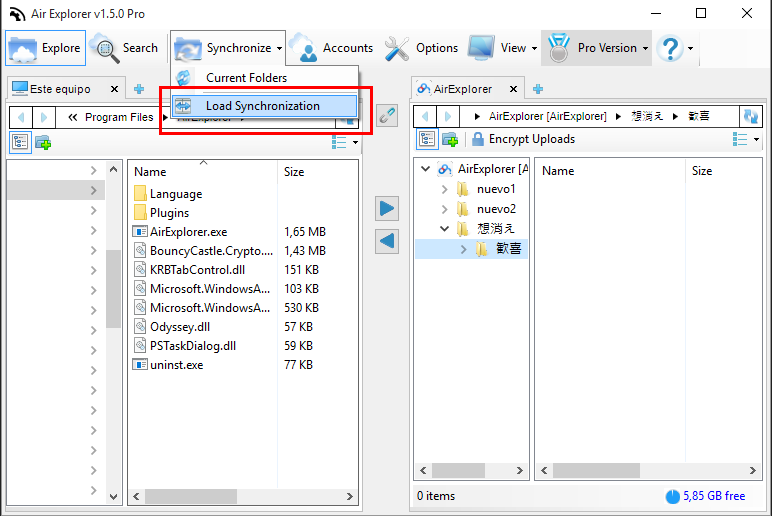This screenshot has height=516, width=772.
Task: Open the Synchronize dropdown menu
Action: 228,48
